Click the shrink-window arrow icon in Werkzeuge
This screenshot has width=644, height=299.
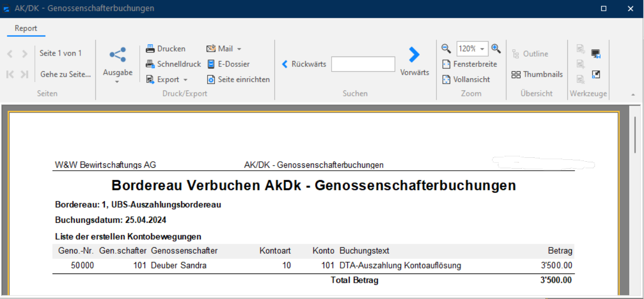coord(596,74)
